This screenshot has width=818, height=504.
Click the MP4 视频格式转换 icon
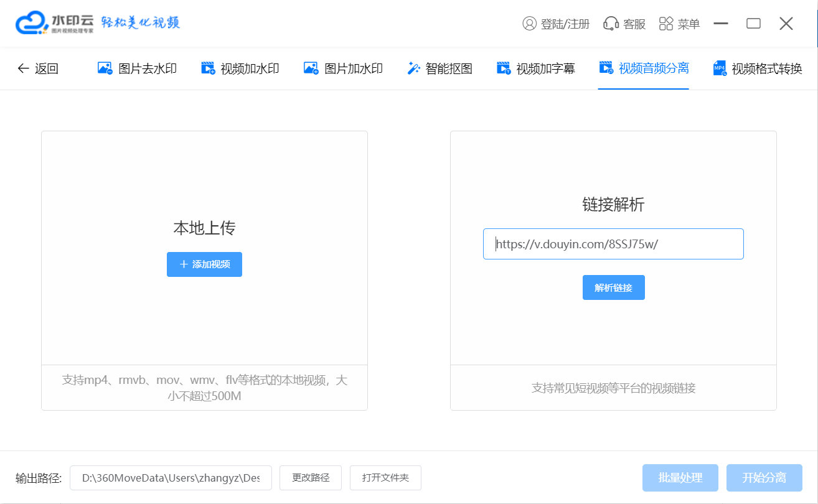[720, 68]
